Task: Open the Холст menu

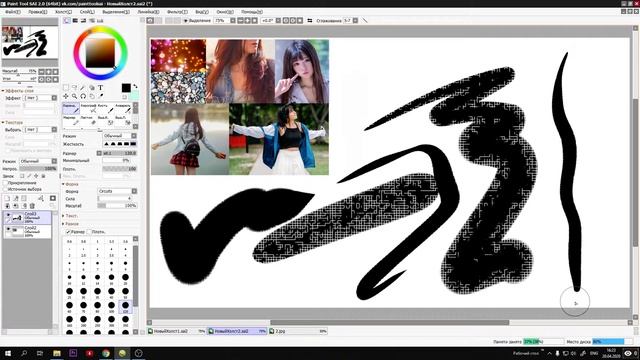Action: 64,12
